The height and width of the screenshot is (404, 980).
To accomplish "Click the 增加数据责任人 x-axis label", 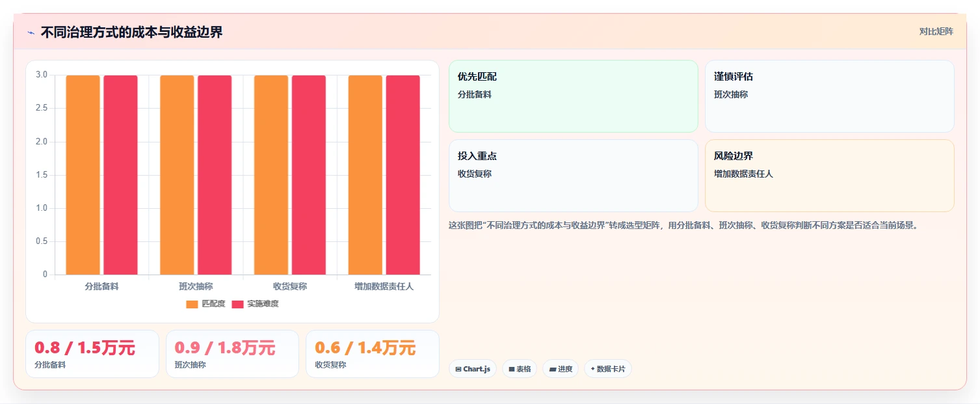I will point(384,286).
